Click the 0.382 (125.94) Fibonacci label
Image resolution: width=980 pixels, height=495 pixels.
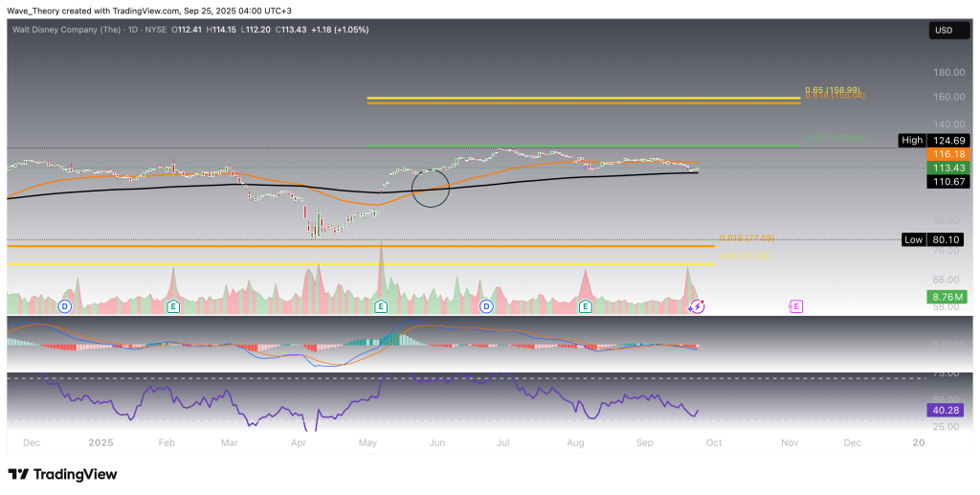[x=834, y=138]
